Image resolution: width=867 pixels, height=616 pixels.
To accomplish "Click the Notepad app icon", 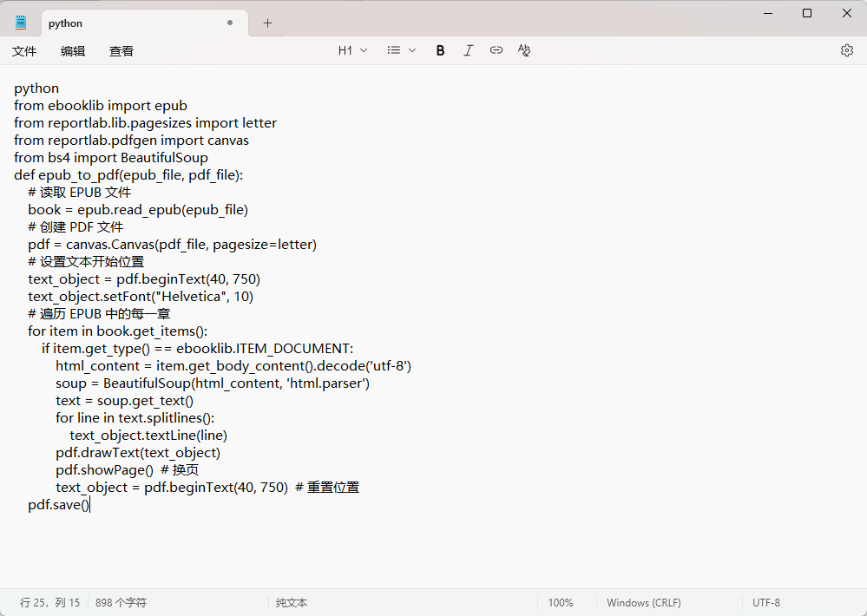I will tap(21, 23).
